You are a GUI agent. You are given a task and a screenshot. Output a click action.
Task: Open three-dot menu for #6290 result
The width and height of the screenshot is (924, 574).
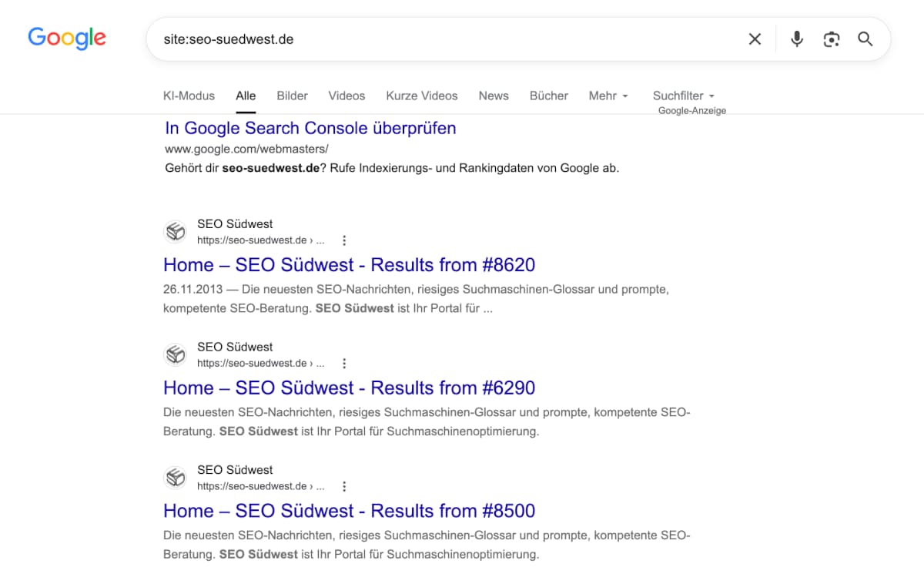pos(344,364)
